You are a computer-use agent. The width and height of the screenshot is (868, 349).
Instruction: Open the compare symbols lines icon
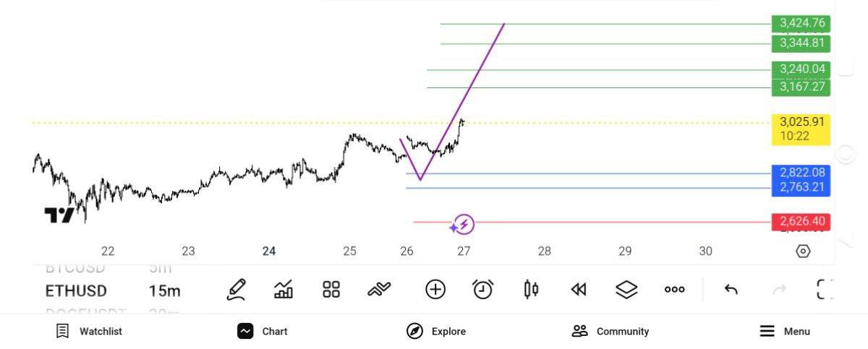378,290
